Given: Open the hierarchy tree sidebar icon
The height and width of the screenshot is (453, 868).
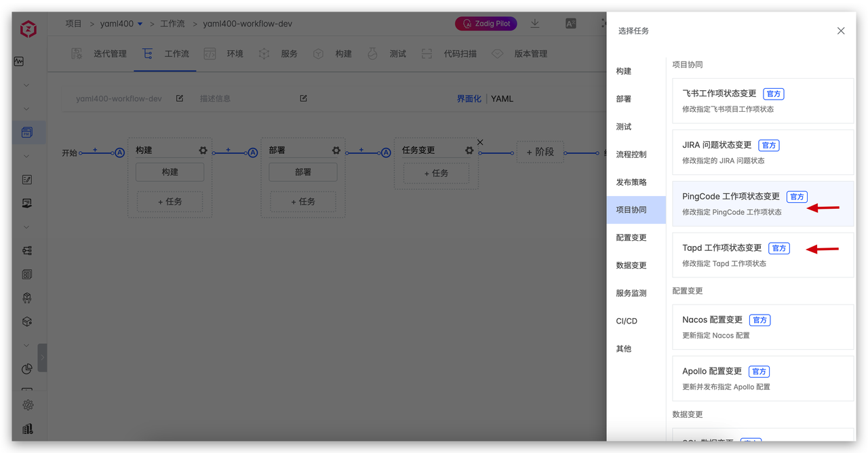Looking at the screenshot, I should coord(27,251).
